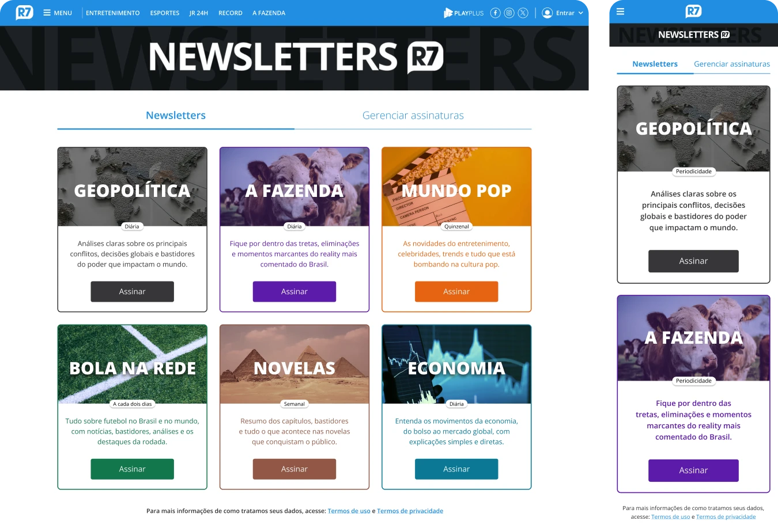The width and height of the screenshot is (778, 532).
Task: Visit the R7 X (Twitter) icon
Action: (x=523, y=13)
